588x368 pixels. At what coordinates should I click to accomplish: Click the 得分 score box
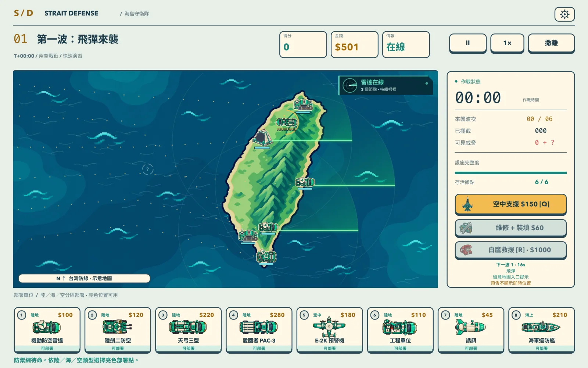pos(303,44)
